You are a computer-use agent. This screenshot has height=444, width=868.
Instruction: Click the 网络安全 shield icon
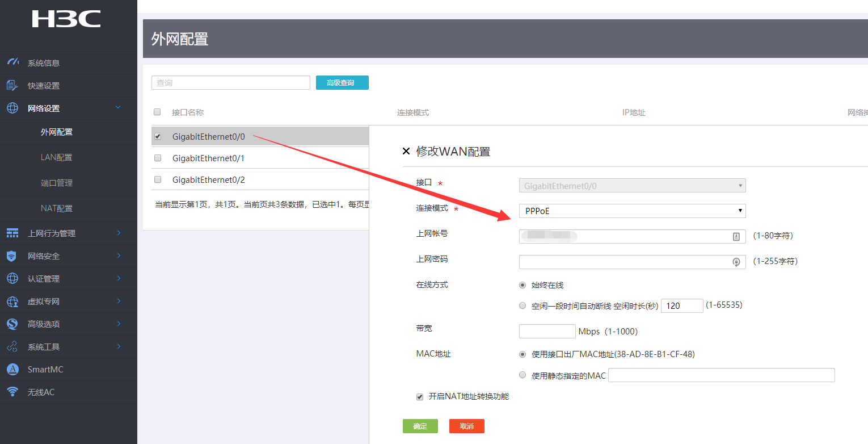click(x=12, y=255)
